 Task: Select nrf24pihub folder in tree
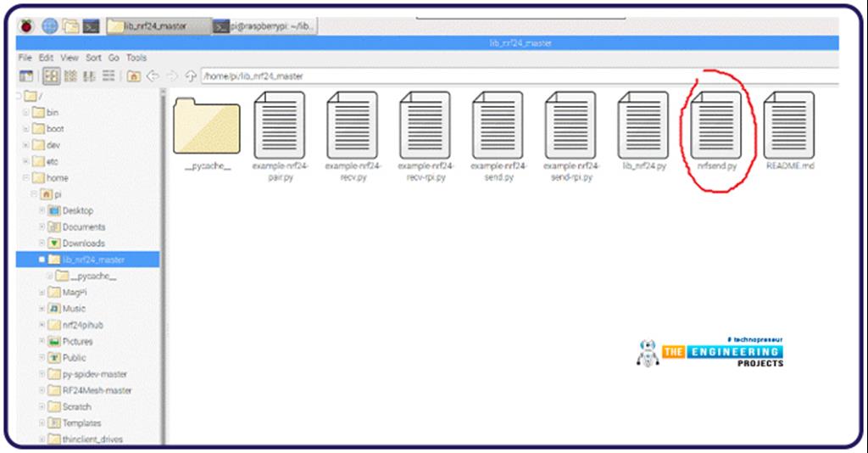pos(75,325)
